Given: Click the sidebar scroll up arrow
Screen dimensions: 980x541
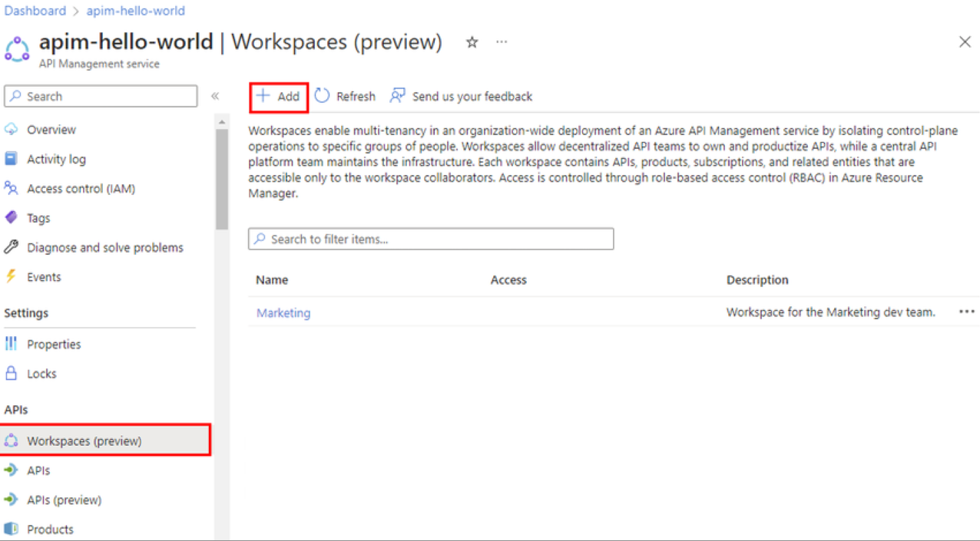Looking at the screenshot, I should click(x=222, y=122).
